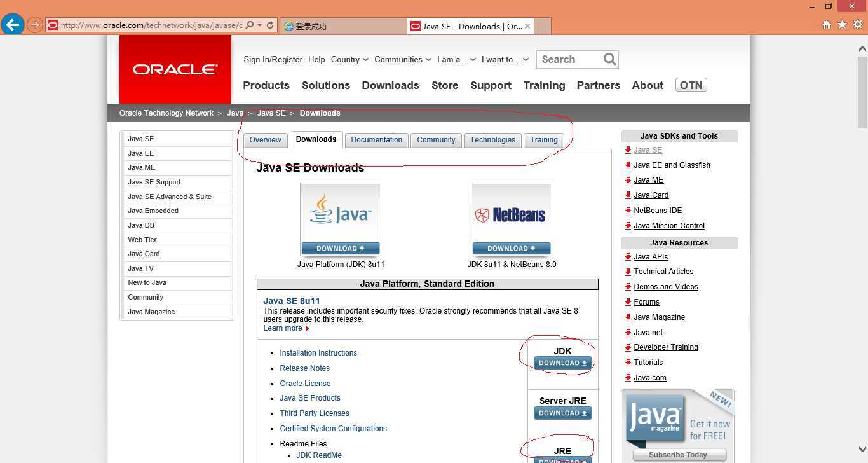Open favorites with the star icon
The width and height of the screenshot is (868, 463).
point(842,25)
